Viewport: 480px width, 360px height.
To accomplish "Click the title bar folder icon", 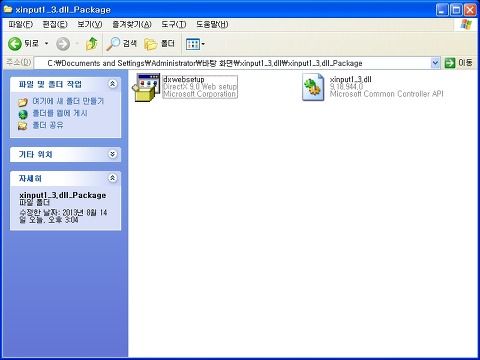I will coord(8,9).
